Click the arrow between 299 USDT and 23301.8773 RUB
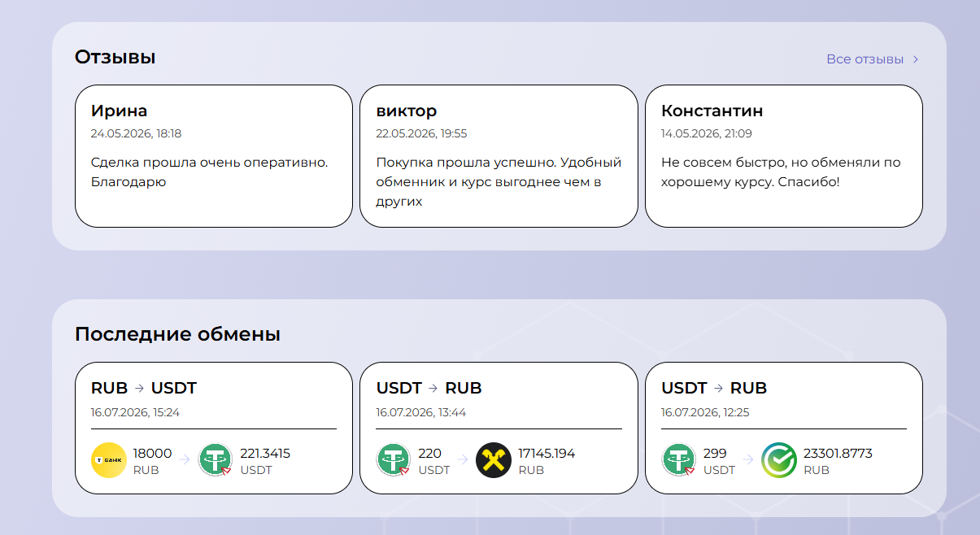The height and width of the screenshot is (535, 980). pos(748,460)
